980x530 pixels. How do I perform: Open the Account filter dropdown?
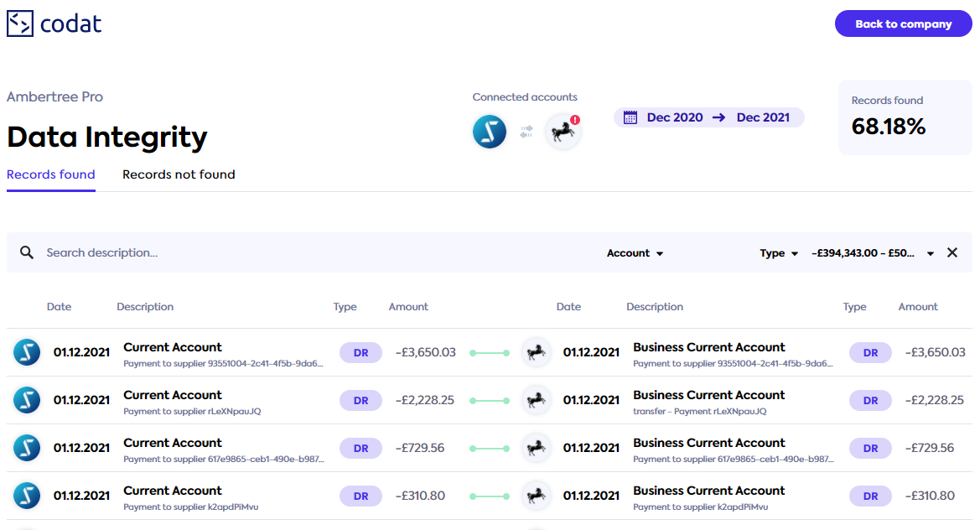tap(635, 253)
